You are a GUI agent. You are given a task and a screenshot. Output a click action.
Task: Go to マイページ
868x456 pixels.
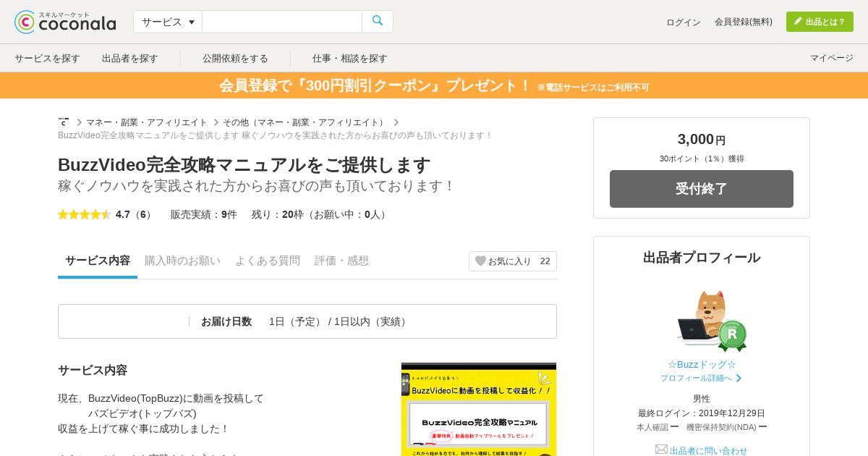(832, 58)
